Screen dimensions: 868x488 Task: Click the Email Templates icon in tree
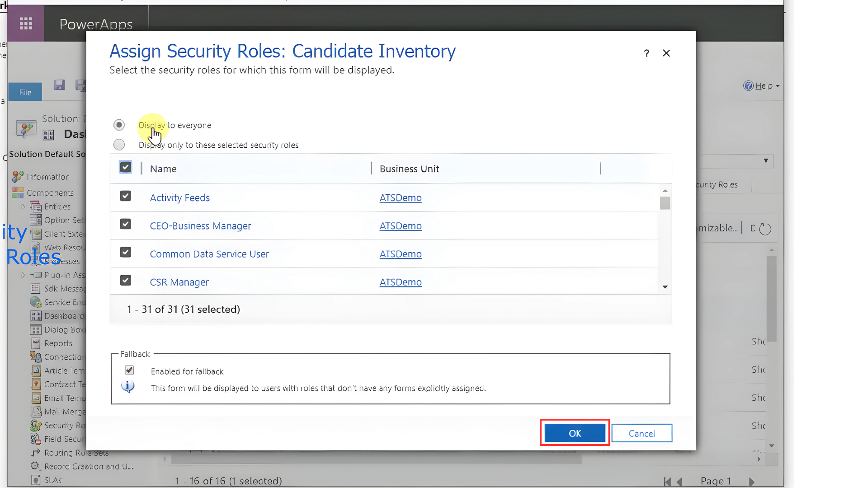36,398
